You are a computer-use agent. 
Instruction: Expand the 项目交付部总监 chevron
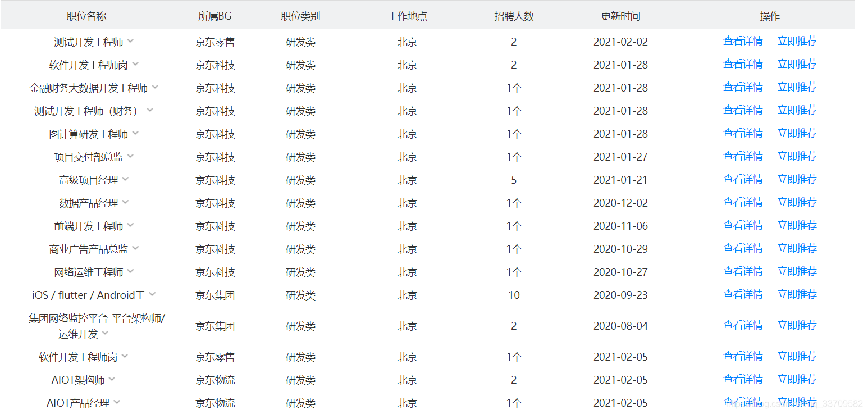[x=130, y=156]
